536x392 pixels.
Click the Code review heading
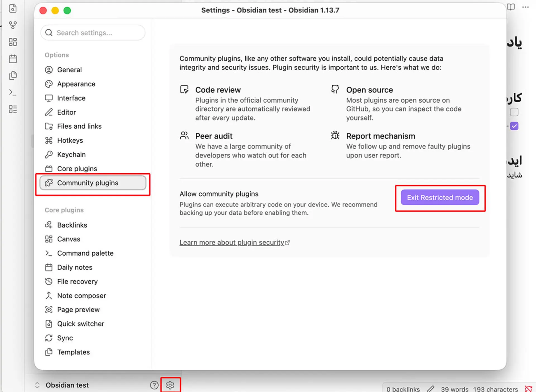pos(218,90)
